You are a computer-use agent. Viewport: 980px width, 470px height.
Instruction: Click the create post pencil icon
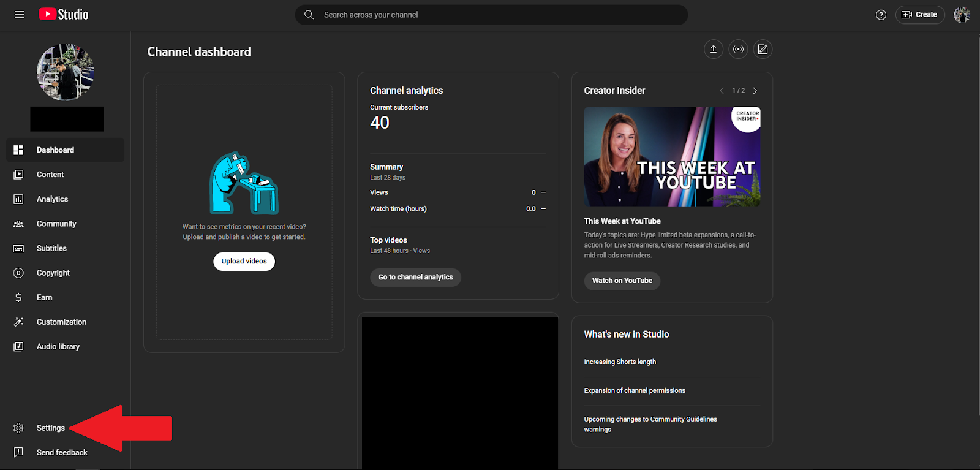pyautogui.click(x=763, y=49)
